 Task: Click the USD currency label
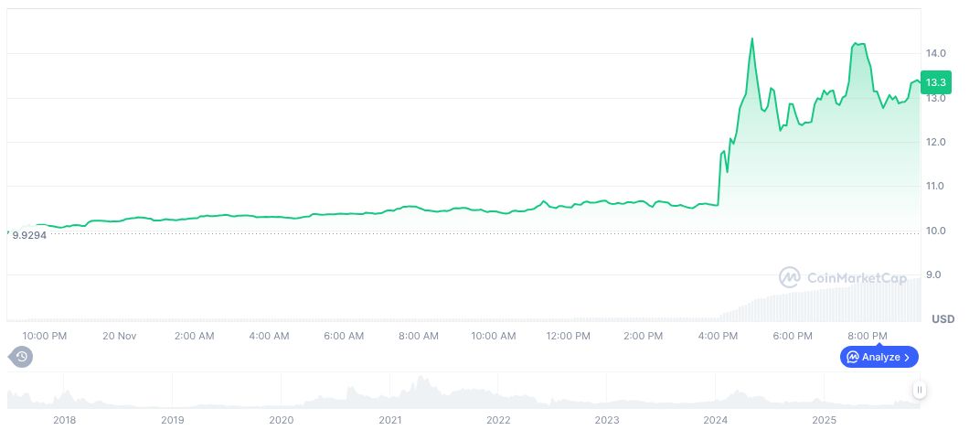pyautogui.click(x=943, y=319)
